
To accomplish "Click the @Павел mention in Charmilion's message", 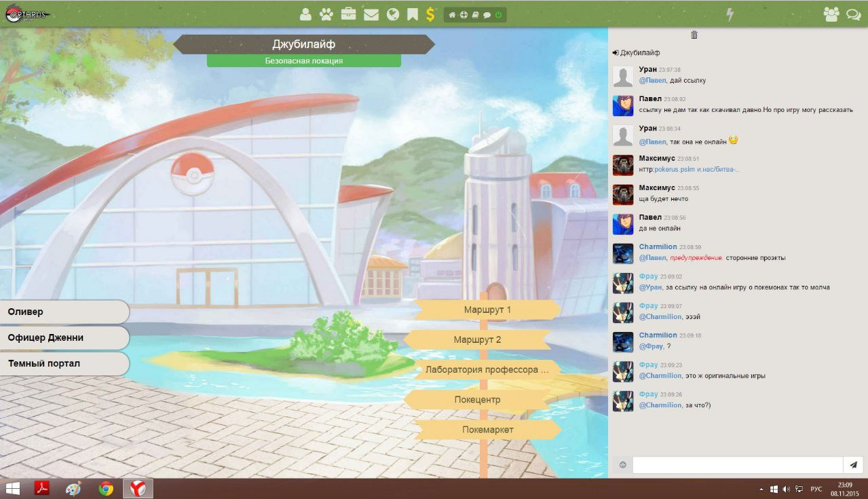I will click(653, 257).
